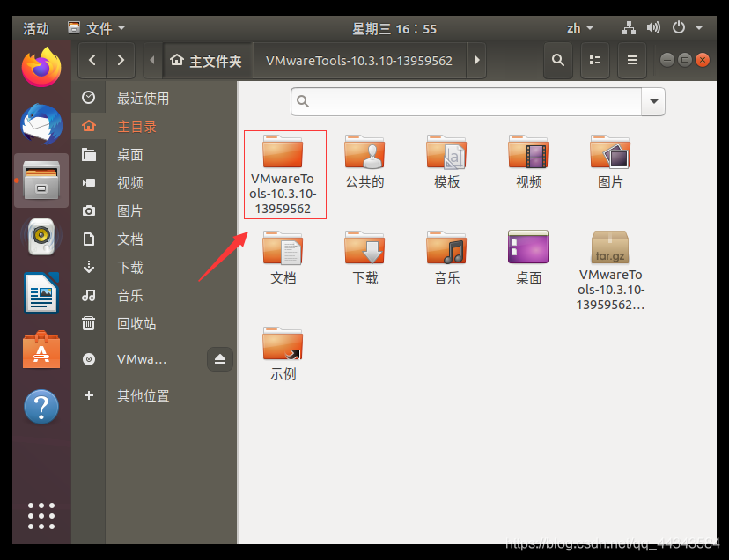Open 文档 in the sidebar
This screenshot has width=729, height=560.
[154, 239]
